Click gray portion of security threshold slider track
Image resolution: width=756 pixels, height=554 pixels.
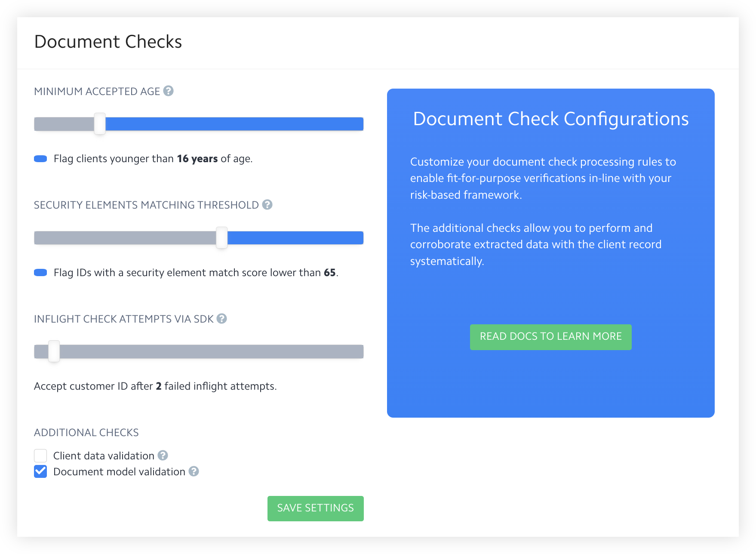pos(125,238)
